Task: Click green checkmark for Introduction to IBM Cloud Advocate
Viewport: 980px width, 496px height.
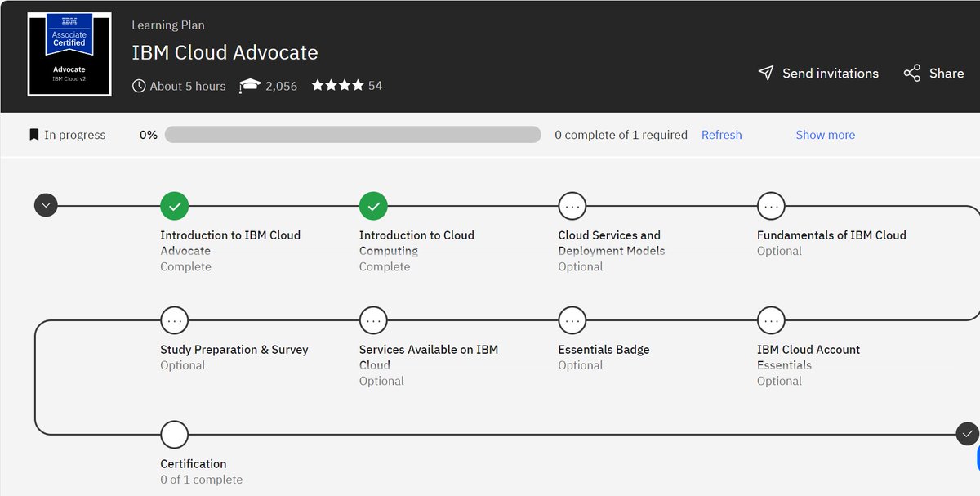Action: point(174,207)
